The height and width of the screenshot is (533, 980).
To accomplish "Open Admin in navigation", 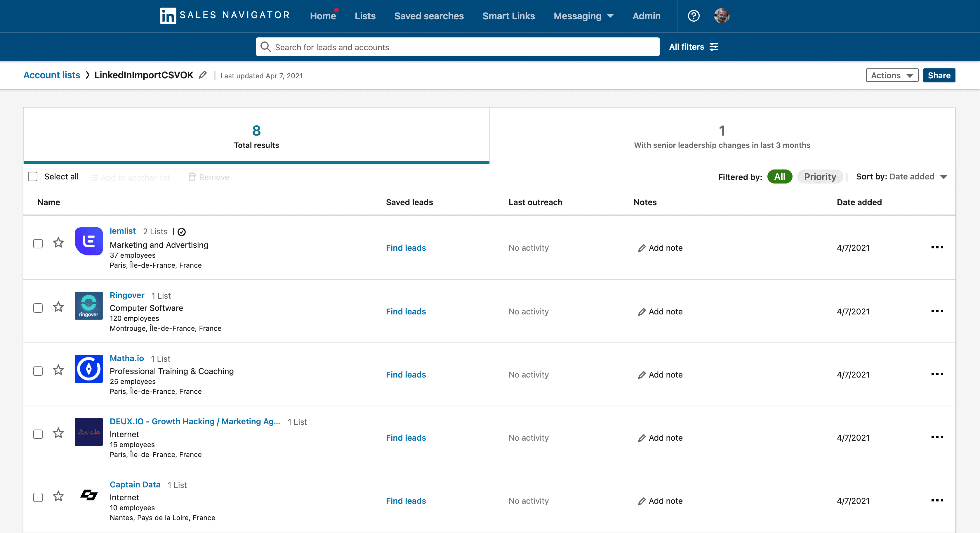I will point(646,16).
